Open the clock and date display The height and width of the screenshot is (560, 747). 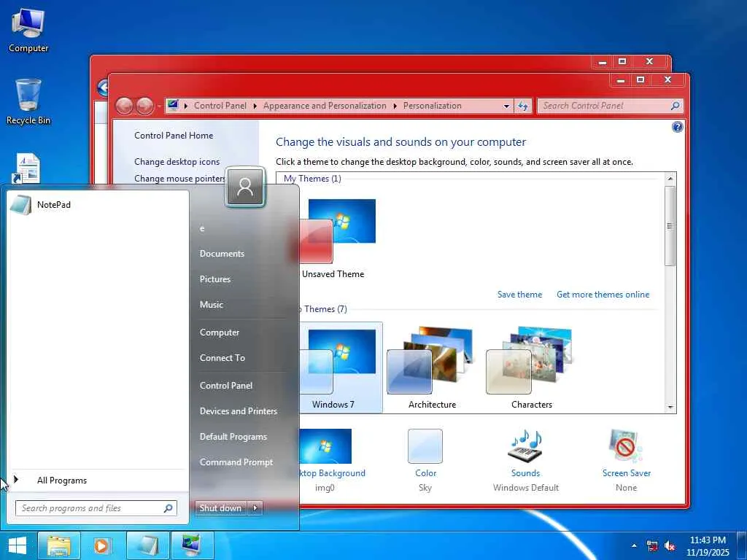[708, 545]
